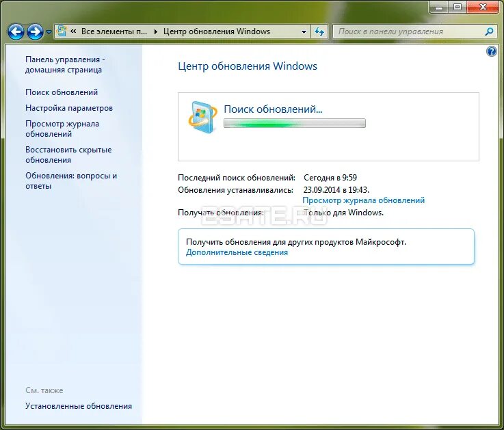Maximize the Windows Update window
This screenshot has width=504, height=430.
[457, 7]
